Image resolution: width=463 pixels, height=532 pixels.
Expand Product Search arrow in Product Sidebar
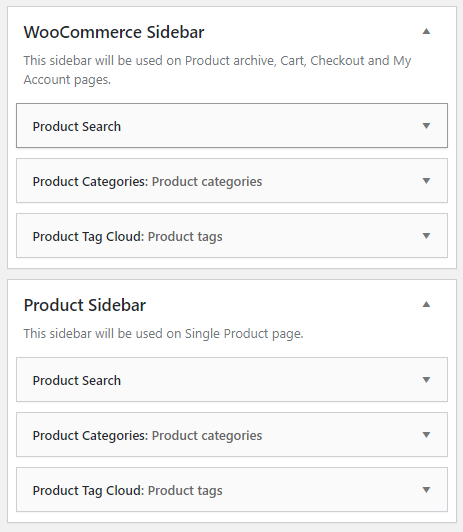tap(426, 380)
